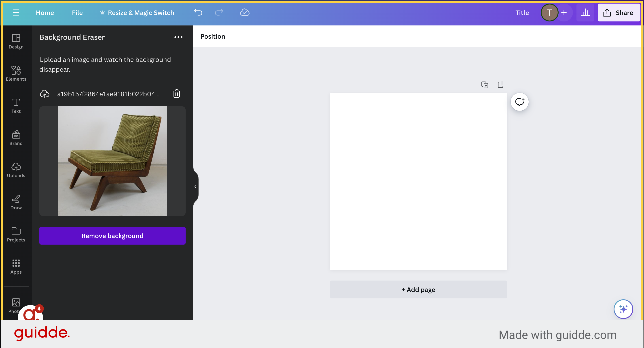
Task: Open the Uploads panel
Action: 16,169
